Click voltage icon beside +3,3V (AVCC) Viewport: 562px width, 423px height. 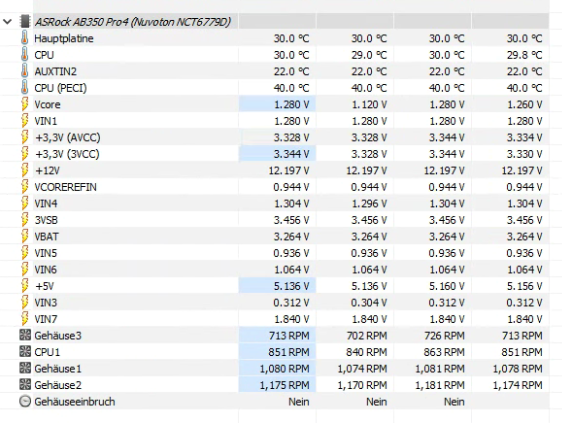[24, 137]
